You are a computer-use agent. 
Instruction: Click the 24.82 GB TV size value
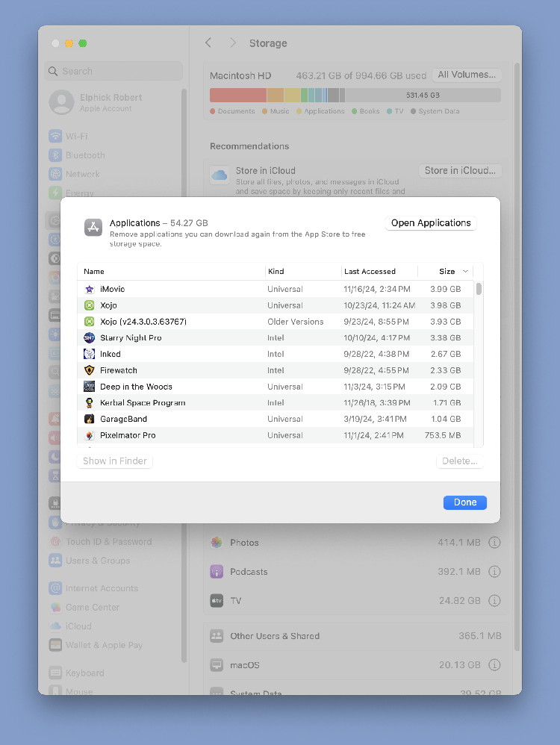[x=460, y=601]
